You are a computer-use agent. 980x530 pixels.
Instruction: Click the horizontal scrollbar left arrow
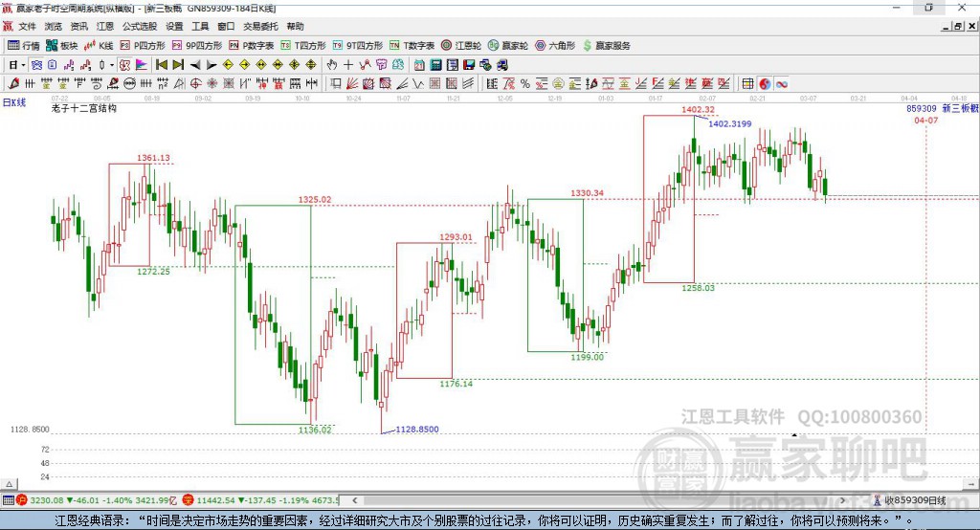pos(354,500)
